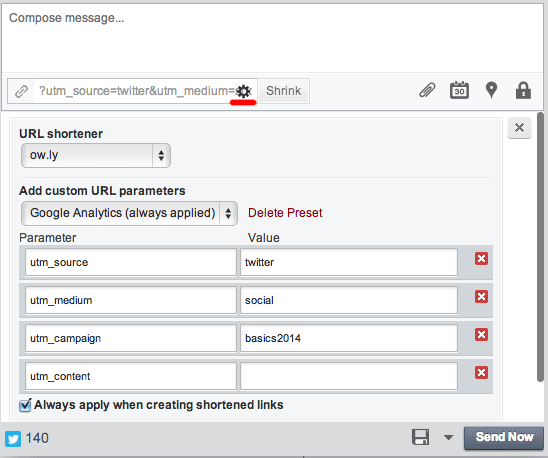Click the link chain icon in URL field

pyautogui.click(x=21, y=91)
